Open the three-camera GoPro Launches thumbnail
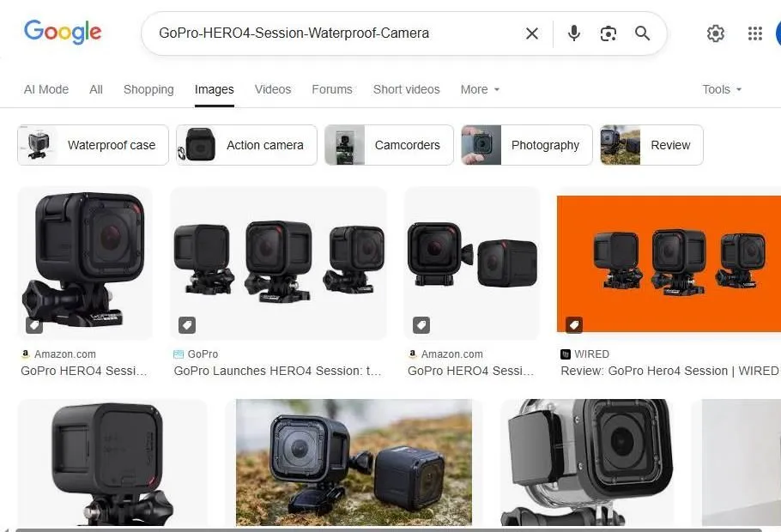Screen dimensions: 781x532 (x=278, y=263)
